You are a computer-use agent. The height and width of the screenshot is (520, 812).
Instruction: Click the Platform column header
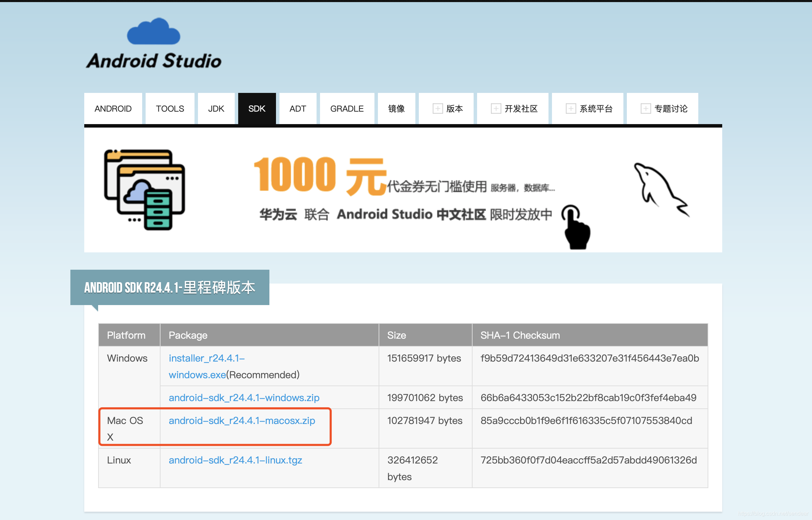(129, 335)
